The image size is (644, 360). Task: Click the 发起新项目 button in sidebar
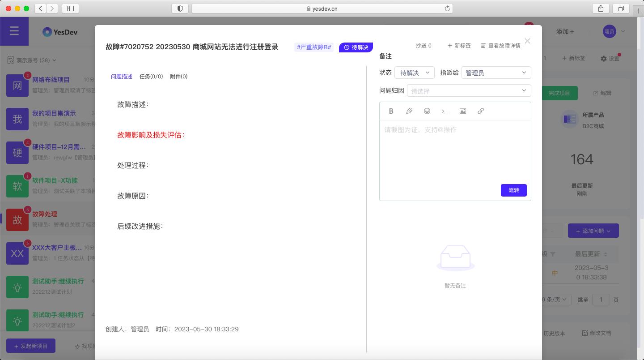click(x=31, y=346)
